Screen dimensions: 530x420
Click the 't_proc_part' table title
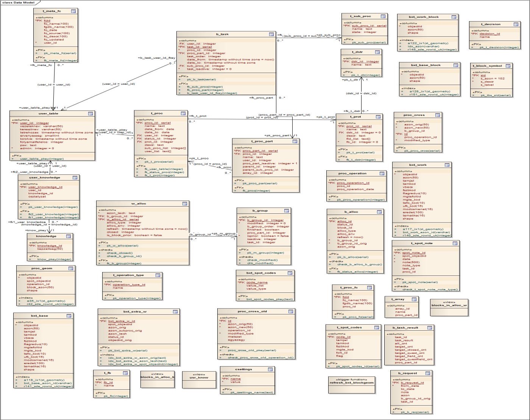262,141
